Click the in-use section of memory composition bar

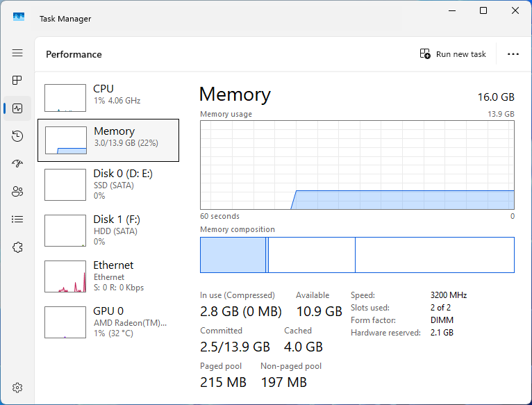tap(233, 255)
